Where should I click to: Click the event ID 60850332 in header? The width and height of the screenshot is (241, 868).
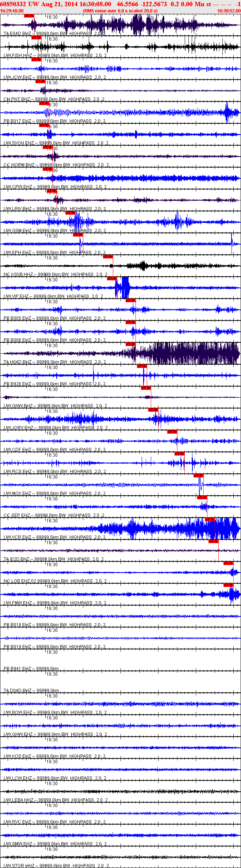13,4
